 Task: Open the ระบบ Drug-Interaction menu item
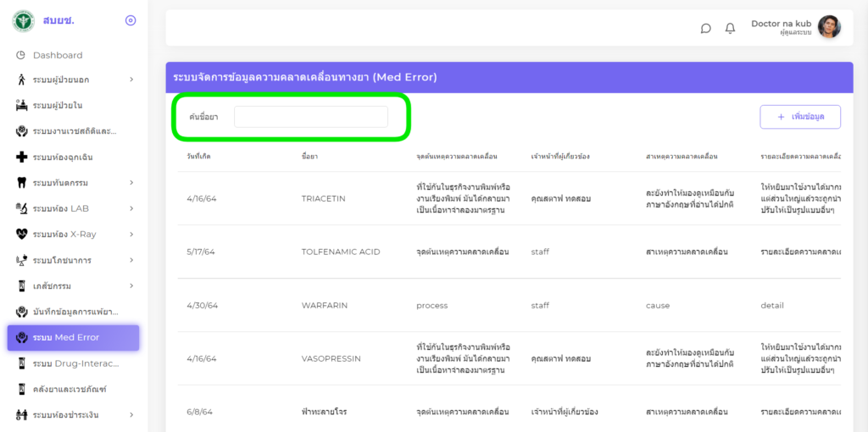click(73, 363)
